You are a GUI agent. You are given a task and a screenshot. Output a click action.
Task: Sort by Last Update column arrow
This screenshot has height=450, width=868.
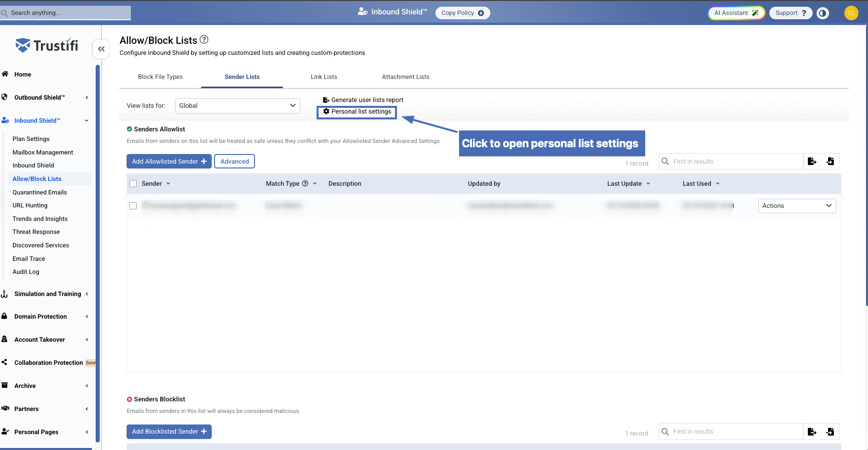coord(648,183)
